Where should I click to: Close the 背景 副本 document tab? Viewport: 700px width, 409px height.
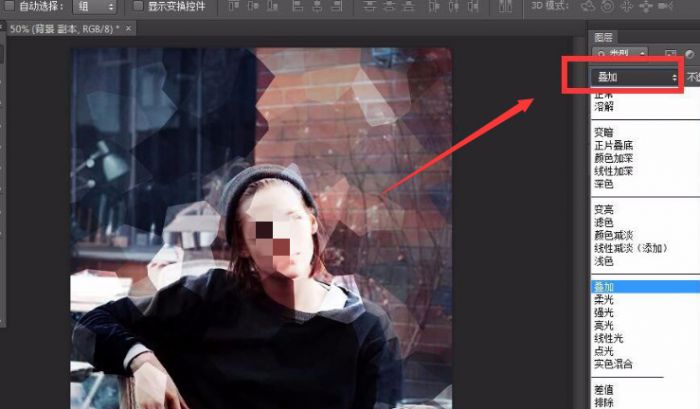coord(129,28)
